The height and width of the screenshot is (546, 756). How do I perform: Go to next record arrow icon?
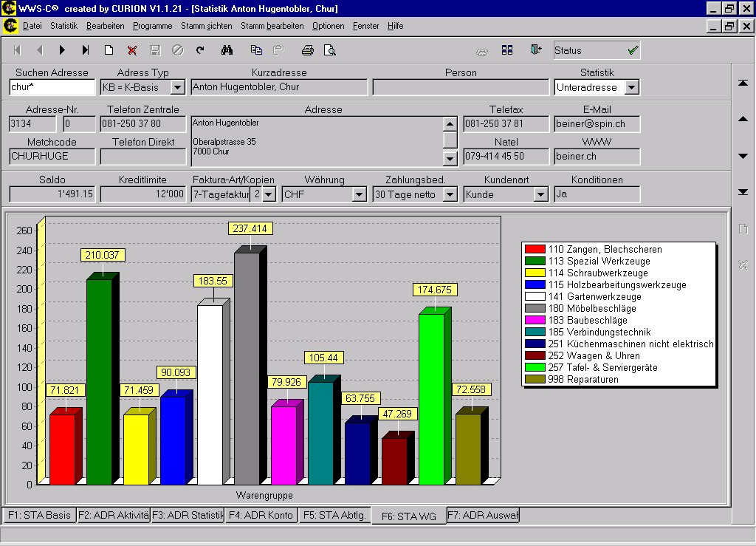[x=62, y=50]
